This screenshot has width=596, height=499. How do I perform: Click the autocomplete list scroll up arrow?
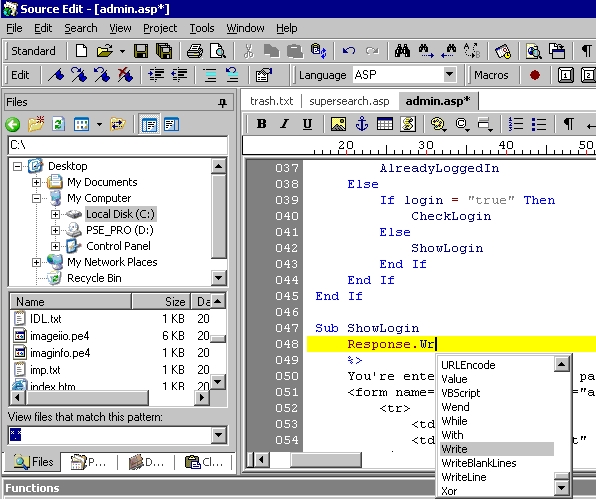[x=561, y=364]
